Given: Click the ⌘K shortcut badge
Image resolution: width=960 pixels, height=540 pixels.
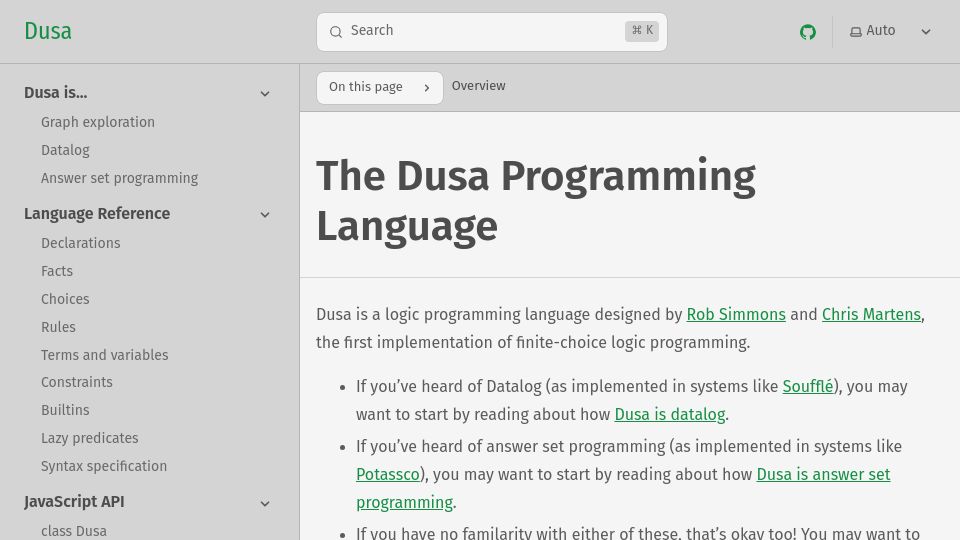Looking at the screenshot, I should [x=642, y=31].
